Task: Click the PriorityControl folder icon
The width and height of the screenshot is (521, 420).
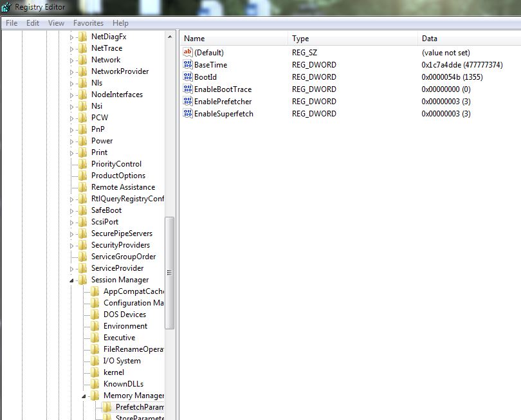Action: click(82, 164)
